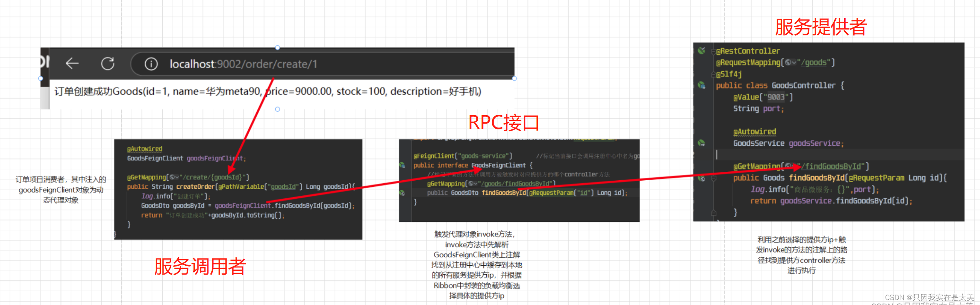Click String port declaration
980x305 pixels.
click(x=758, y=109)
